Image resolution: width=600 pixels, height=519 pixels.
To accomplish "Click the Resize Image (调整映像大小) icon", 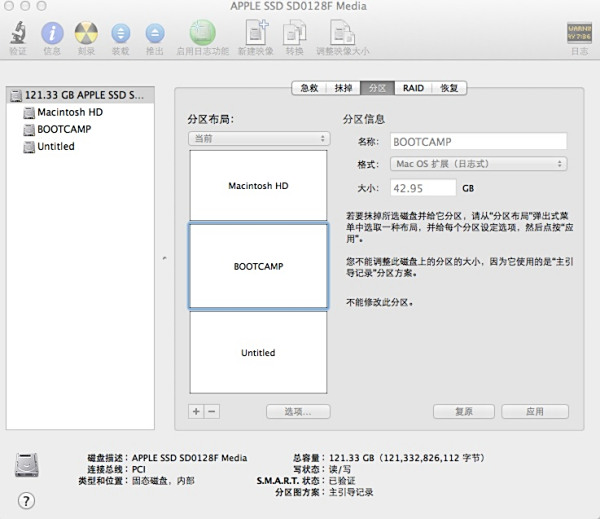I will click(342, 33).
